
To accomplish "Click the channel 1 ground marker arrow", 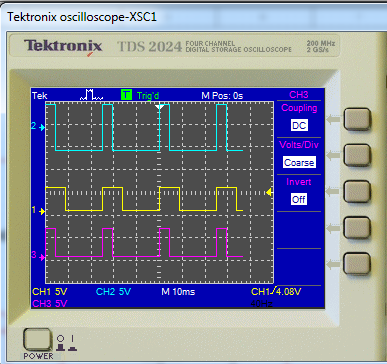I will [43, 211].
